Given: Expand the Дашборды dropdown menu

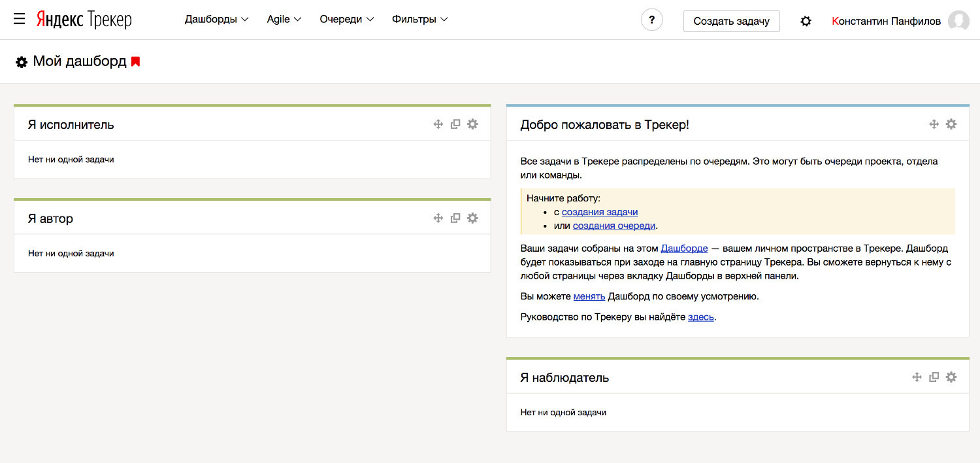Looking at the screenshot, I should coord(216,20).
